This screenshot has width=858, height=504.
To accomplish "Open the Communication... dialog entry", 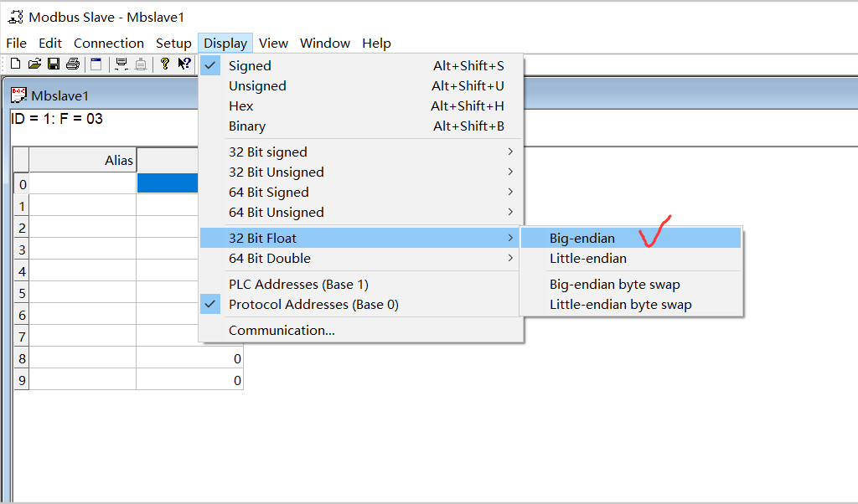I will (282, 331).
